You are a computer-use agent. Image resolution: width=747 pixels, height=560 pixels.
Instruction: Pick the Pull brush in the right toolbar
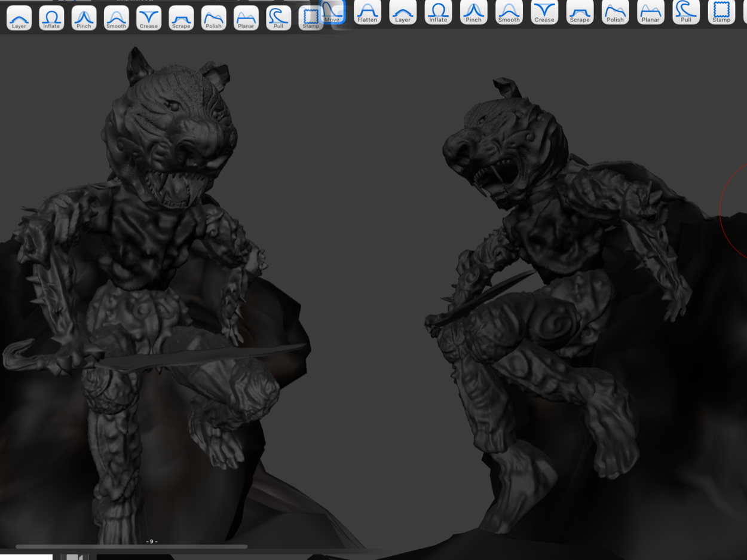coord(685,12)
